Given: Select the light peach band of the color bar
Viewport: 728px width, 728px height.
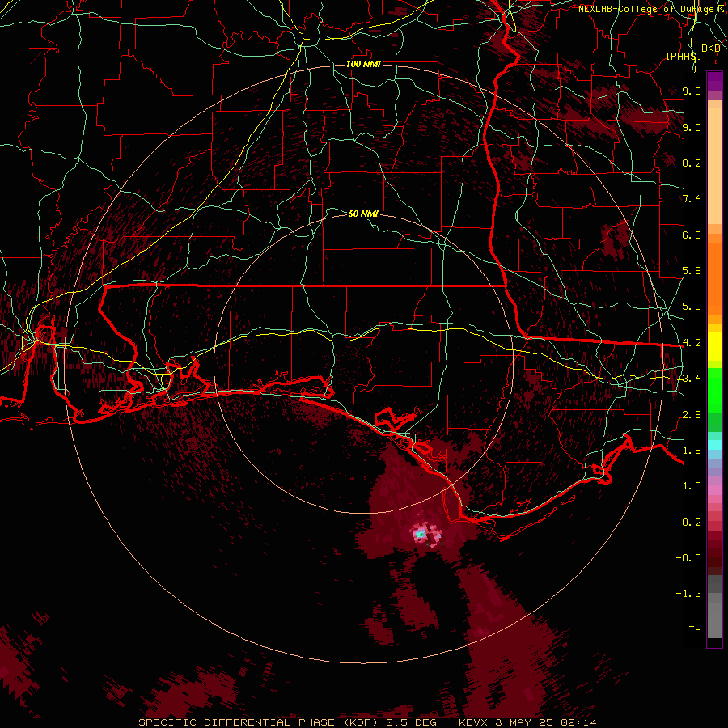Looking at the screenshot, I should [x=714, y=166].
